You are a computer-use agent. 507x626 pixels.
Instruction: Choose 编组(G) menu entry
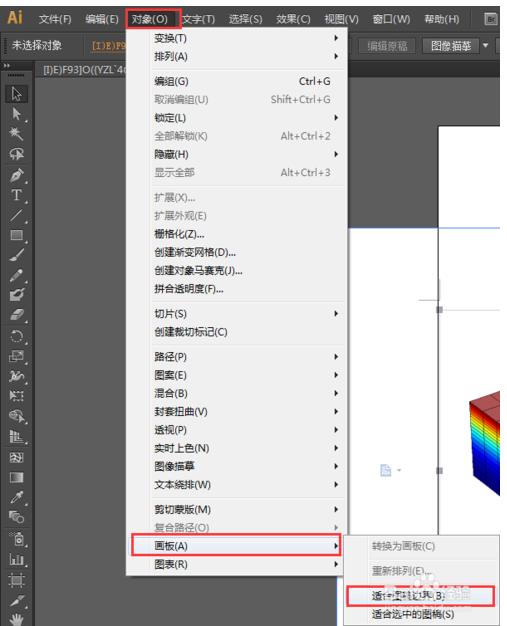point(237,81)
